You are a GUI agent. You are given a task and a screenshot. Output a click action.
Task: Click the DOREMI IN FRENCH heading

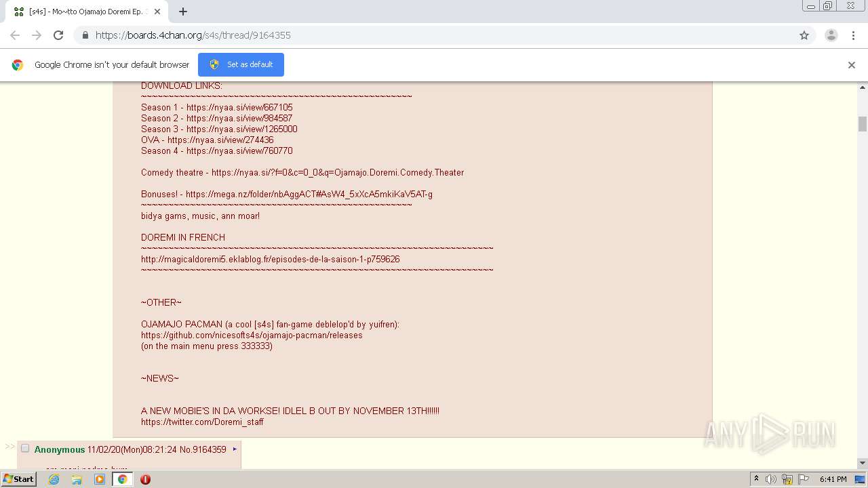(x=183, y=237)
